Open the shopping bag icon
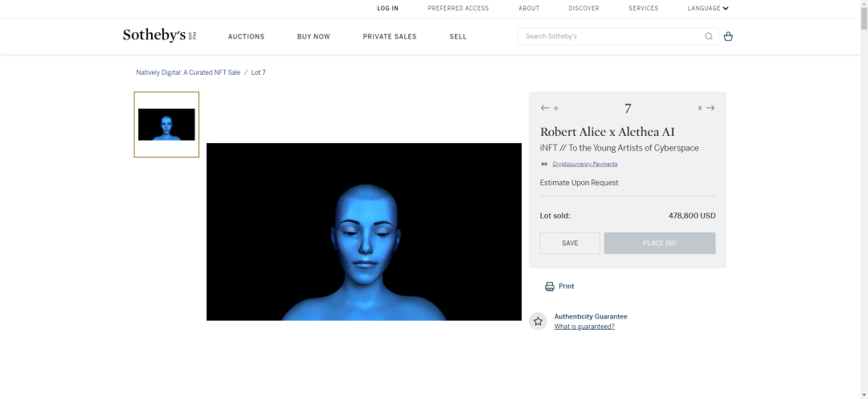 click(x=728, y=36)
